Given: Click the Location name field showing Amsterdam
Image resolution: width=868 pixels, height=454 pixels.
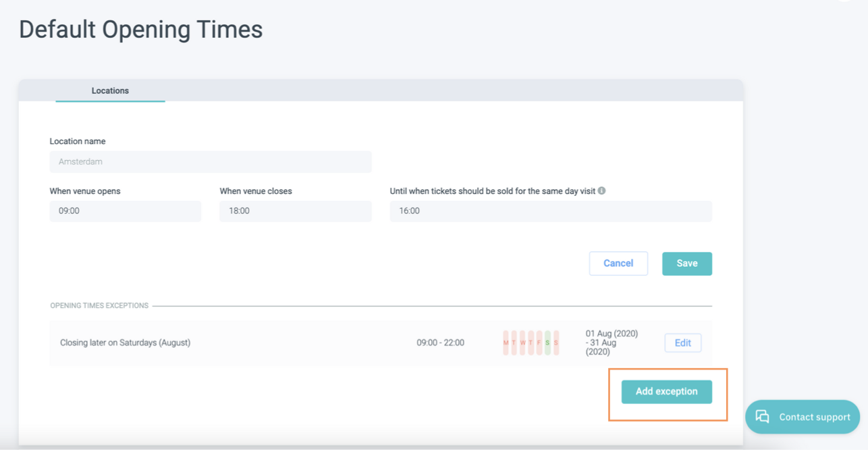Looking at the screenshot, I should pos(210,162).
